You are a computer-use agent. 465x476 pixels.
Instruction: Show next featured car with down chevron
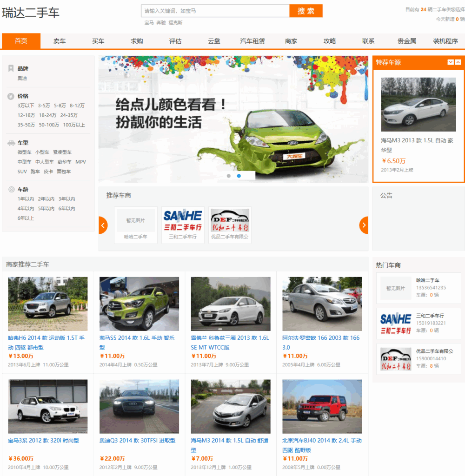point(450,62)
